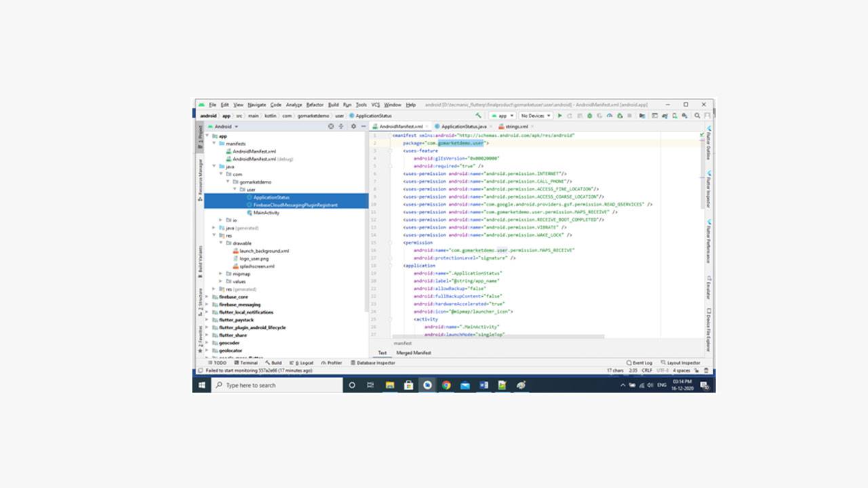868x488 pixels.
Task: Click the Merged Manifest tab
Action: [414, 352]
